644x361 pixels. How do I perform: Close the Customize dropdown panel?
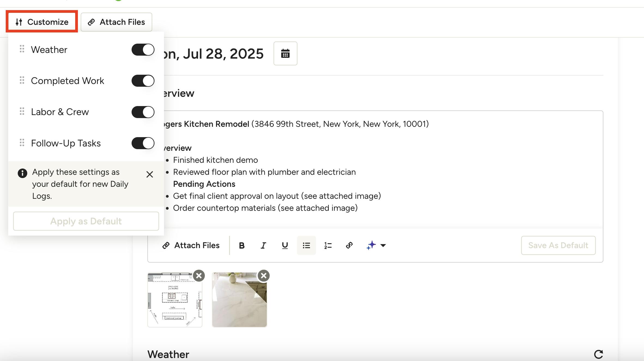tap(42, 22)
